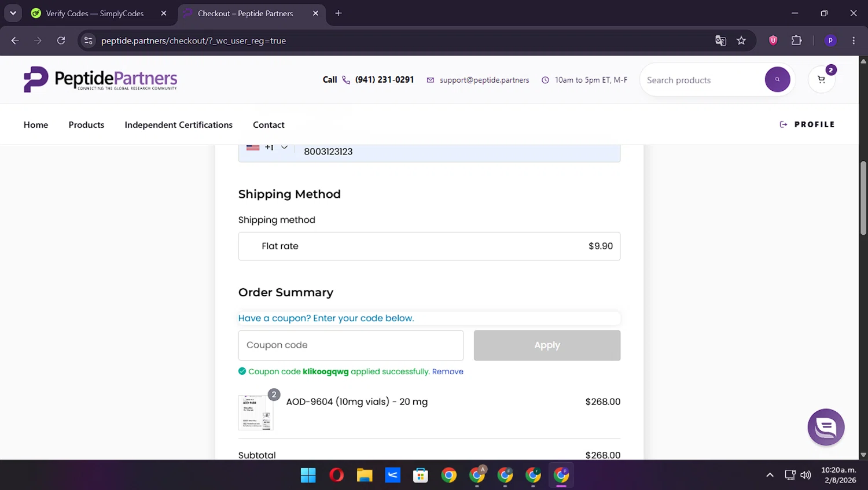Image resolution: width=868 pixels, height=490 pixels.
Task: Open Independent Certifications menu item
Action: coord(178,125)
